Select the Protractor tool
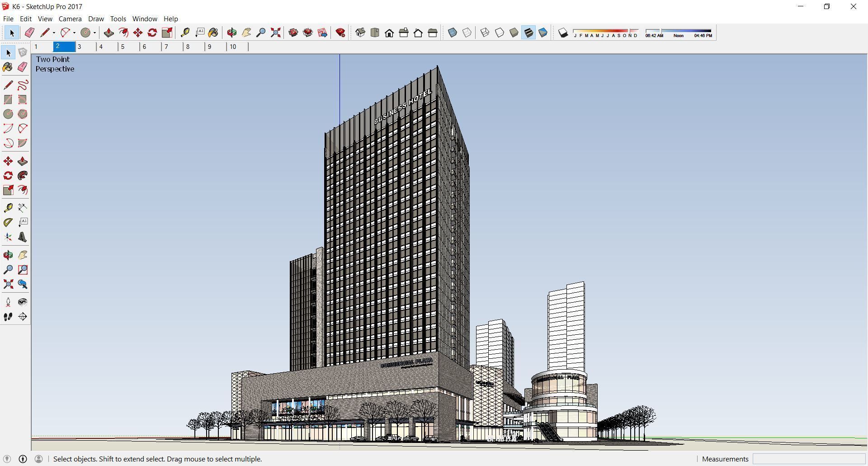868x466 pixels. pyautogui.click(x=8, y=222)
